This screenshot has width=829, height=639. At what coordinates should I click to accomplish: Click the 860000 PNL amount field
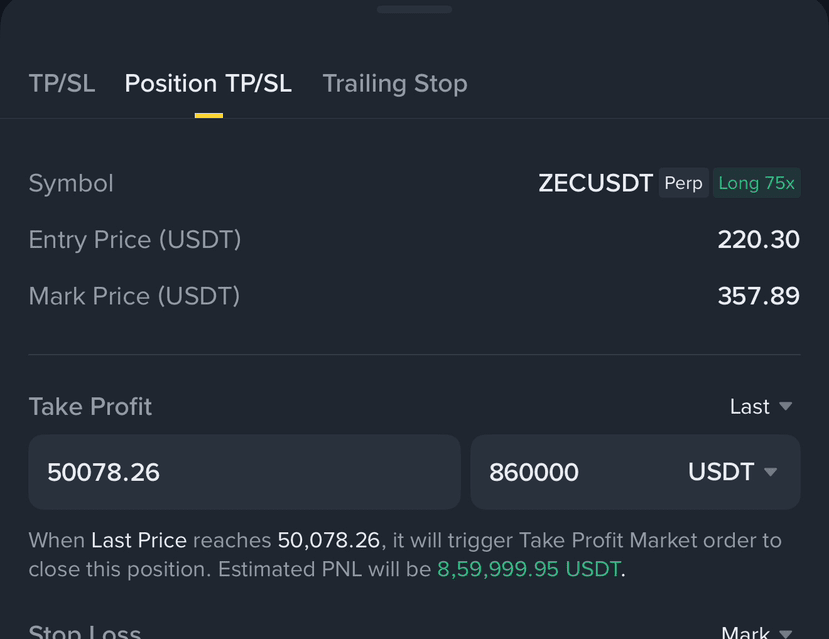coord(574,472)
